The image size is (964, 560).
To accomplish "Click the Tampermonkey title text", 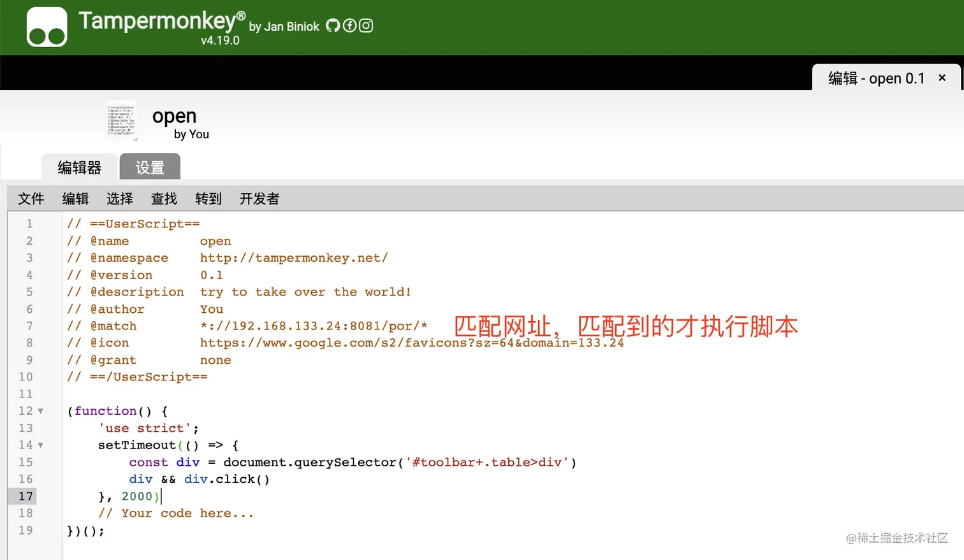I will [x=162, y=21].
